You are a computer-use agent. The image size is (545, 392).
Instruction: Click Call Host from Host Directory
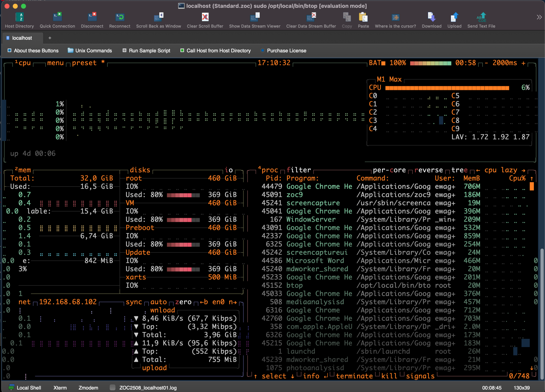216,51
